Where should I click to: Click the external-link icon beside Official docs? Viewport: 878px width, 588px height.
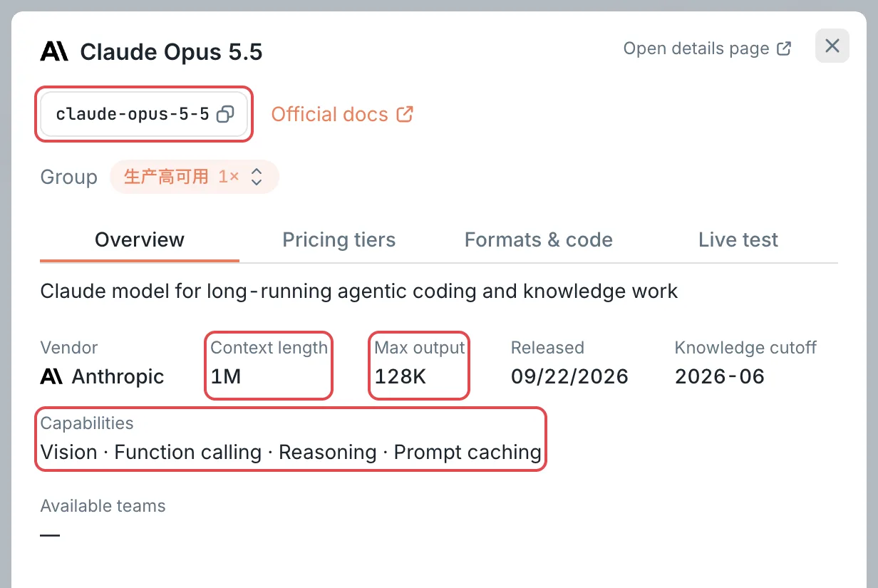point(405,114)
